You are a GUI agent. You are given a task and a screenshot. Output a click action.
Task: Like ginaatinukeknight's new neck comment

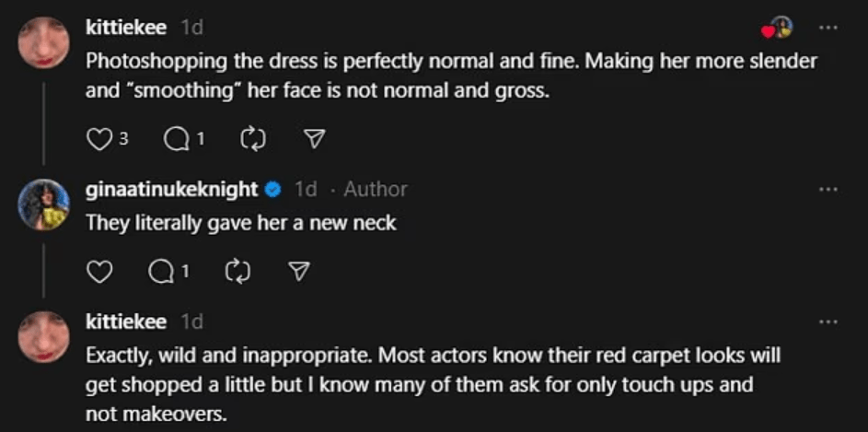click(x=98, y=272)
